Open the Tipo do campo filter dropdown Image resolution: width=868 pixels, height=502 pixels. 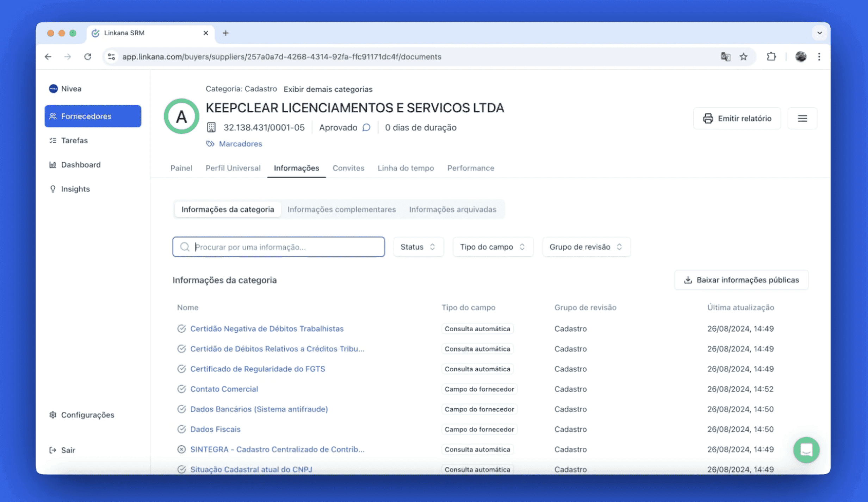click(492, 247)
